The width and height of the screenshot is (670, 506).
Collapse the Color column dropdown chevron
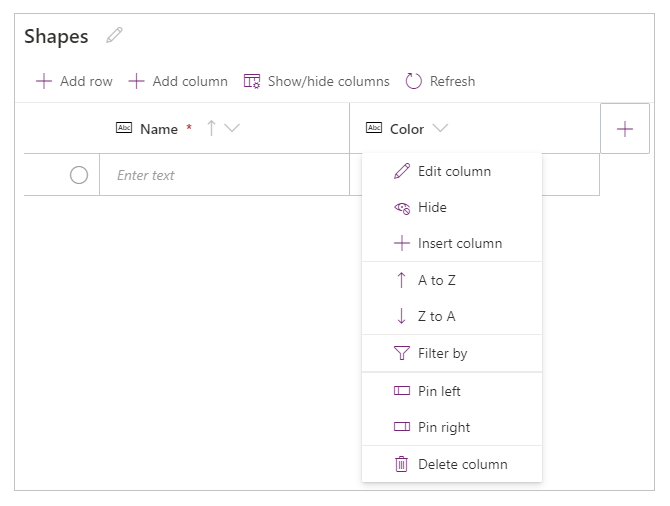440,127
